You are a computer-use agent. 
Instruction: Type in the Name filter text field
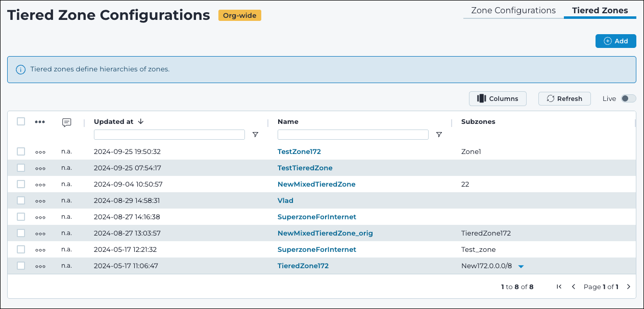353,135
